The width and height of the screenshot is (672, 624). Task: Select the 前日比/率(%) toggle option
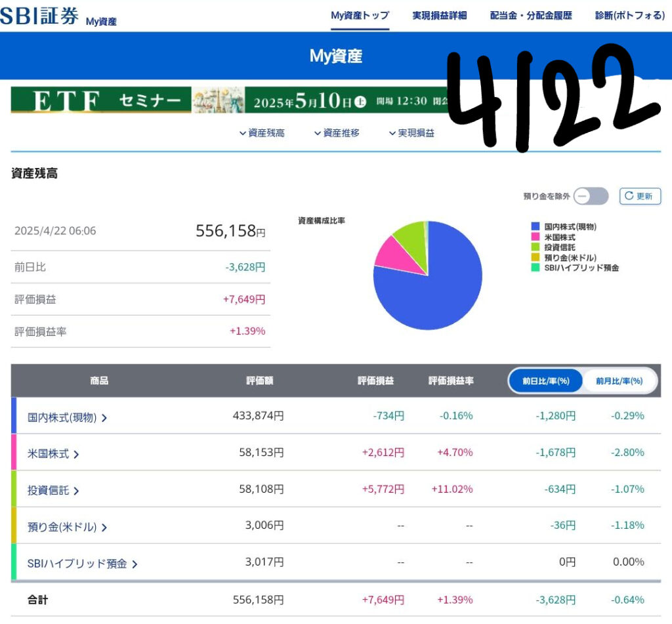point(545,381)
